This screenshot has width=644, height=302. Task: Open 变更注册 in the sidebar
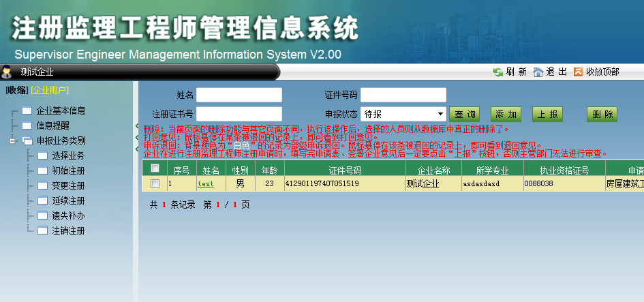tap(68, 185)
